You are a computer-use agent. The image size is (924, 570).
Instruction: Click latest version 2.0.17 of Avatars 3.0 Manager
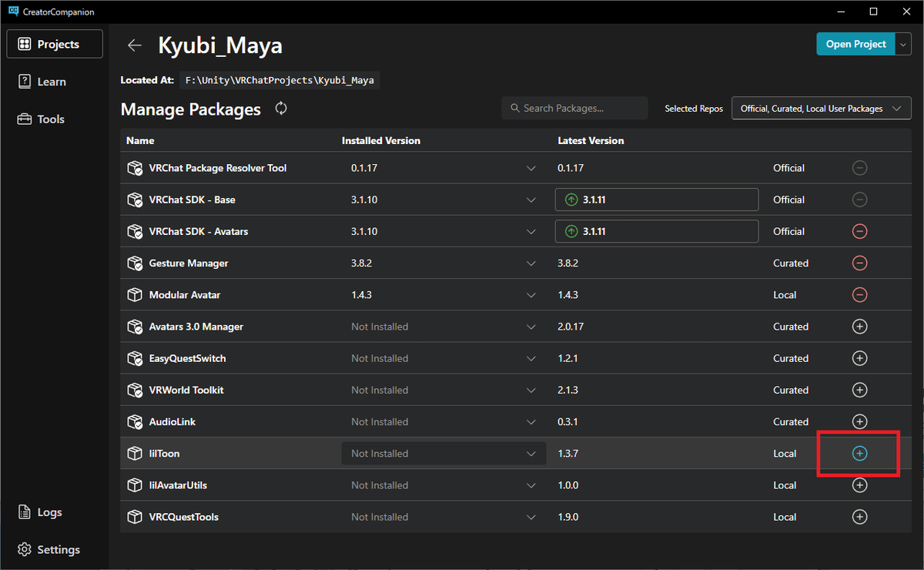(x=571, y=327)
